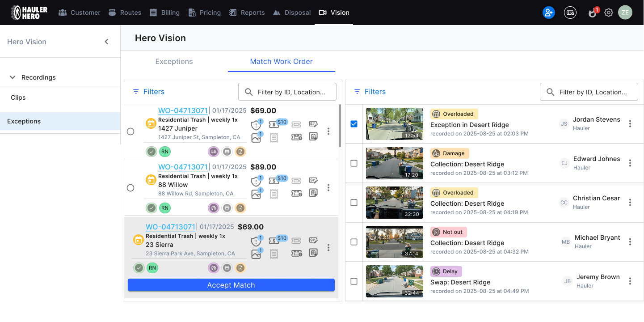
Task: Open the WO-04713071 link for 1427 Juniper
Action: [x=183, y=110]
